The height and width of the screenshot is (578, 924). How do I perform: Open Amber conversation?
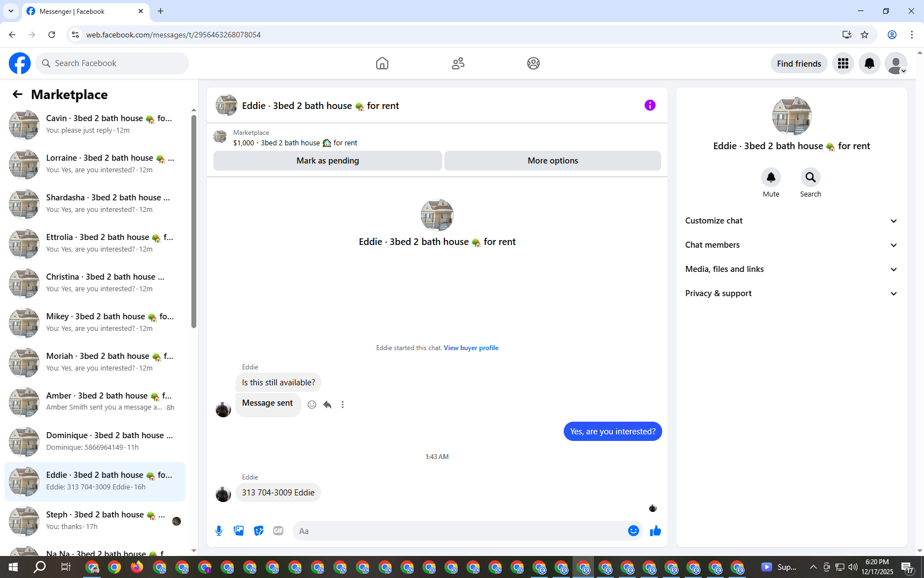pyautogui.click(x=95, y=402)
